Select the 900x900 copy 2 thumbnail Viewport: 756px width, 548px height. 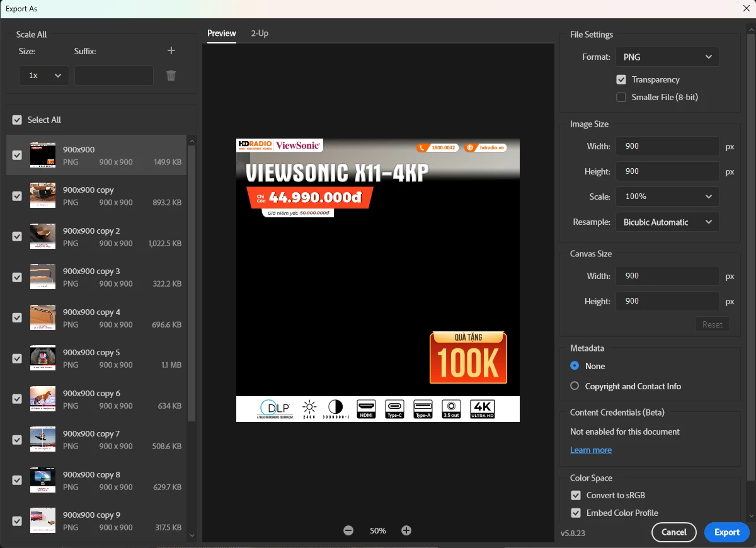click(43, 236)
